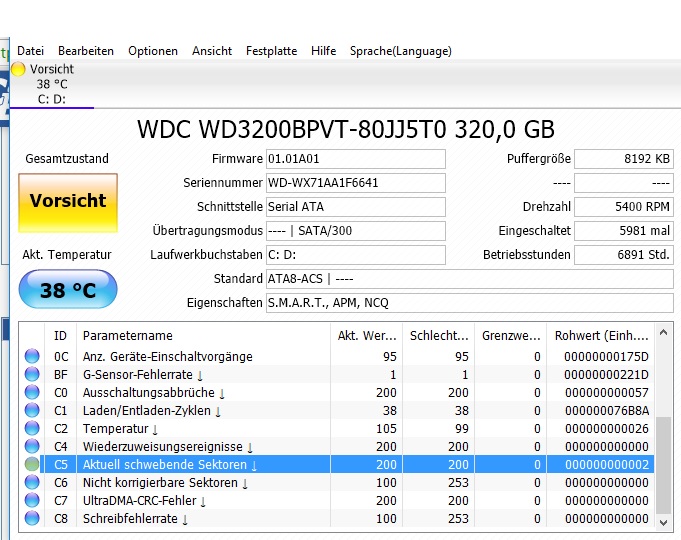681x540 pixels.
Task: Click the Puffergröße value 8192 KB
Action: click(x=624, y=159)
